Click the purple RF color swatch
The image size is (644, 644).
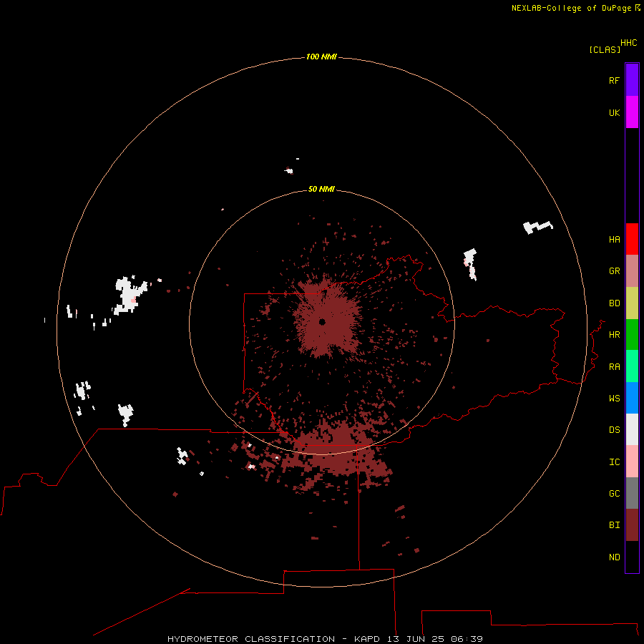632,80
